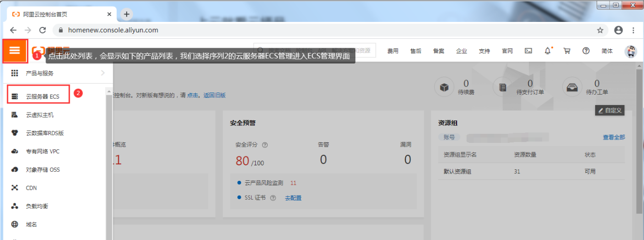The width and height of the screenshot is (644, 240).
Task: Open the shopping cart icon
Action: pos(567,51)
